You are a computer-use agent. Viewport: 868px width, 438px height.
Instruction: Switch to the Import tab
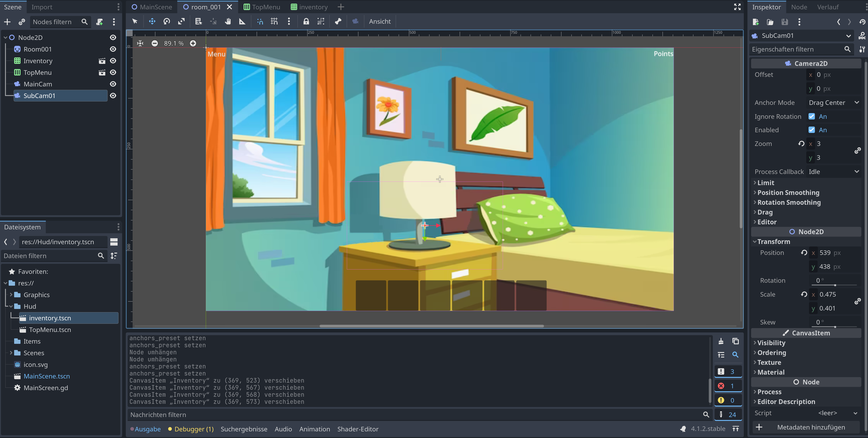tap(42, 7)
